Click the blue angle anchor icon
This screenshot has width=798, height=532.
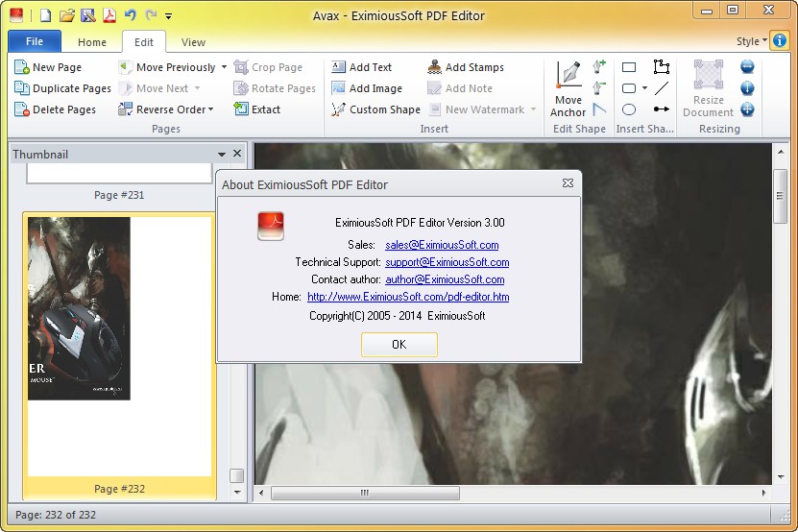(599, 109)
